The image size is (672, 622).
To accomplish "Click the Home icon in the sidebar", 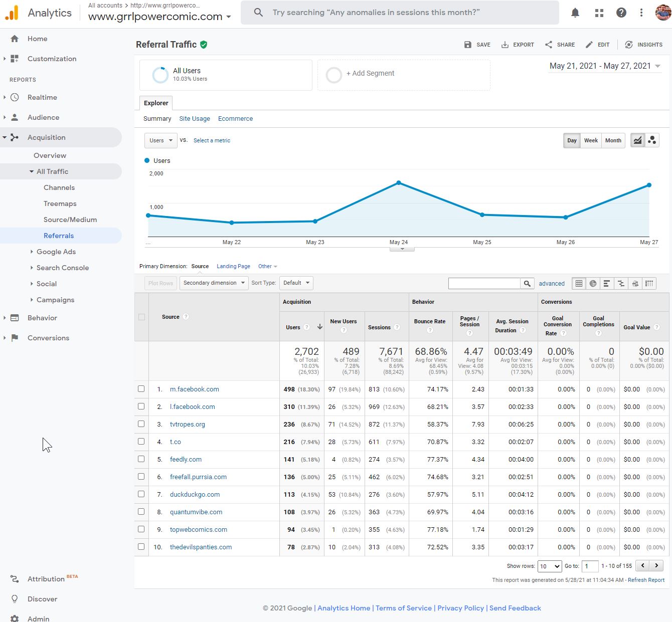I will 15,39.
